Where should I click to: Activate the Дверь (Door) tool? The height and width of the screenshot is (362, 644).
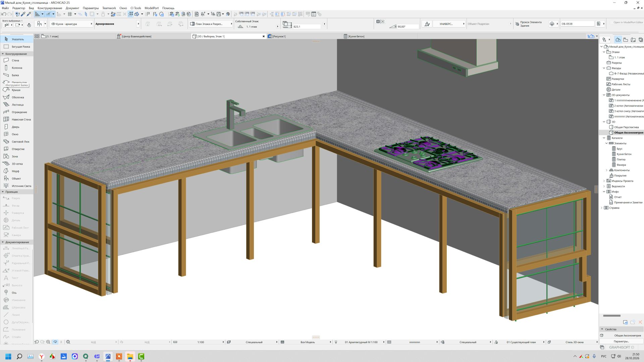click(16, 127)
